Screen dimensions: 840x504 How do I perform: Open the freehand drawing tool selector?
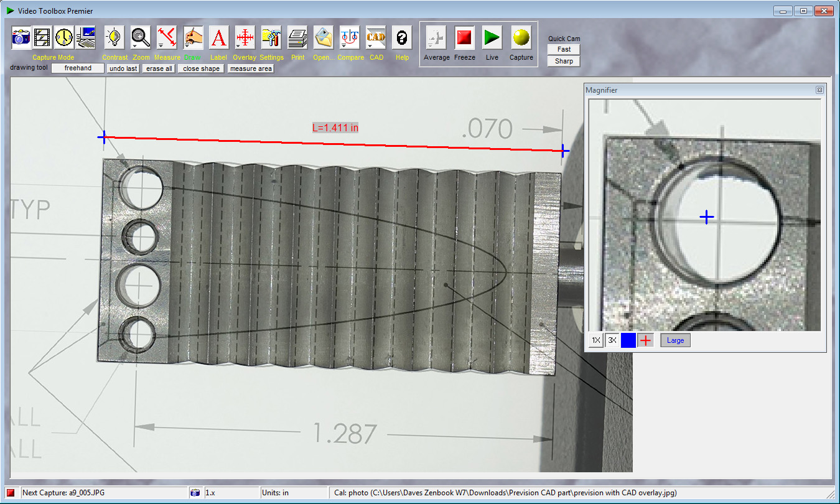(78, 68)
